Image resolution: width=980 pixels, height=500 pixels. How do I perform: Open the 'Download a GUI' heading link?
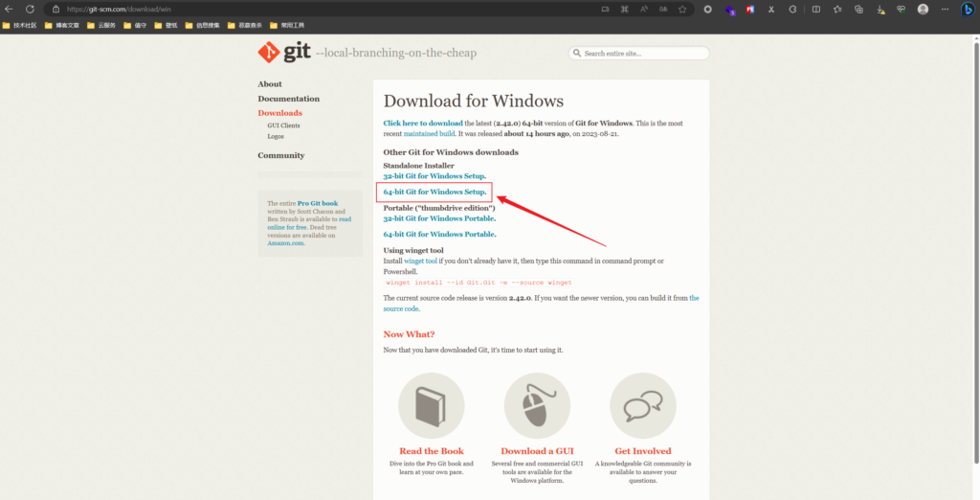537,451
